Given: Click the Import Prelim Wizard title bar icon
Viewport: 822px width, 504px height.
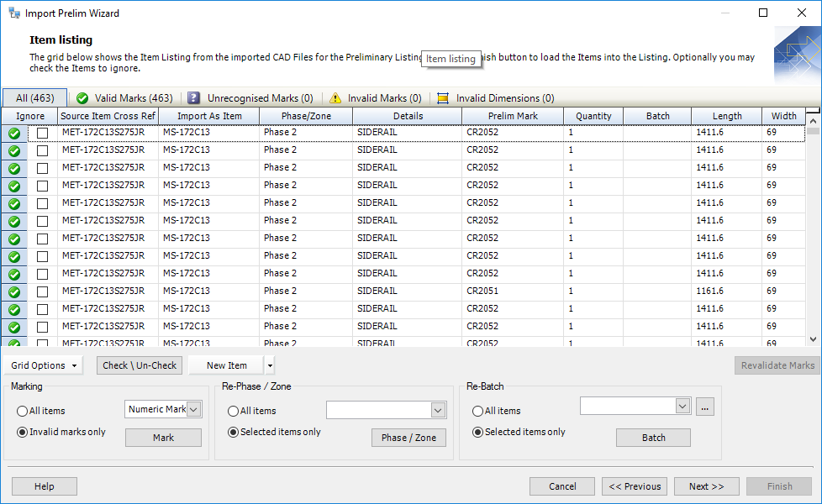Looking at the screenshot, I should [14, 13].
